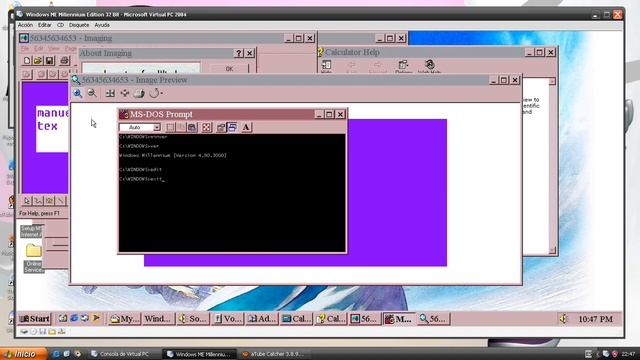Switch to the 'Wind...' taskbar button
The height and width of the screenshot is (360, 640).
(x=158, y=319)
